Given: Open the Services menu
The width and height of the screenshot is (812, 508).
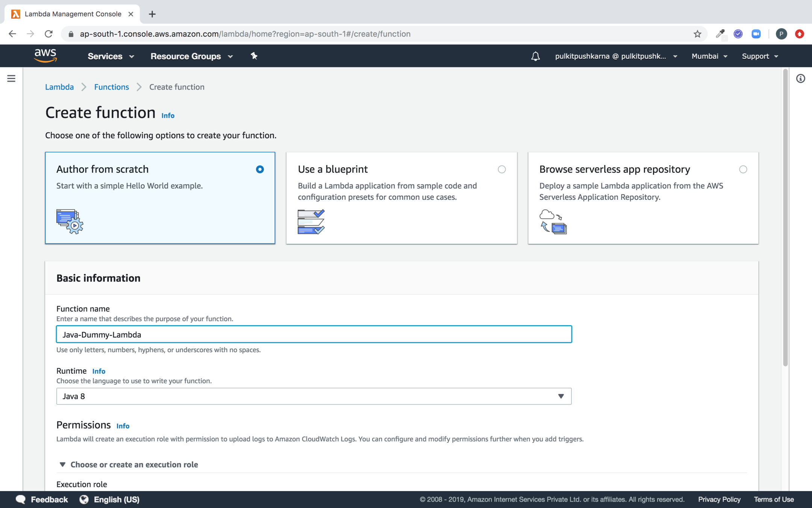Looking at the screenshot, I should coord(111,56).
